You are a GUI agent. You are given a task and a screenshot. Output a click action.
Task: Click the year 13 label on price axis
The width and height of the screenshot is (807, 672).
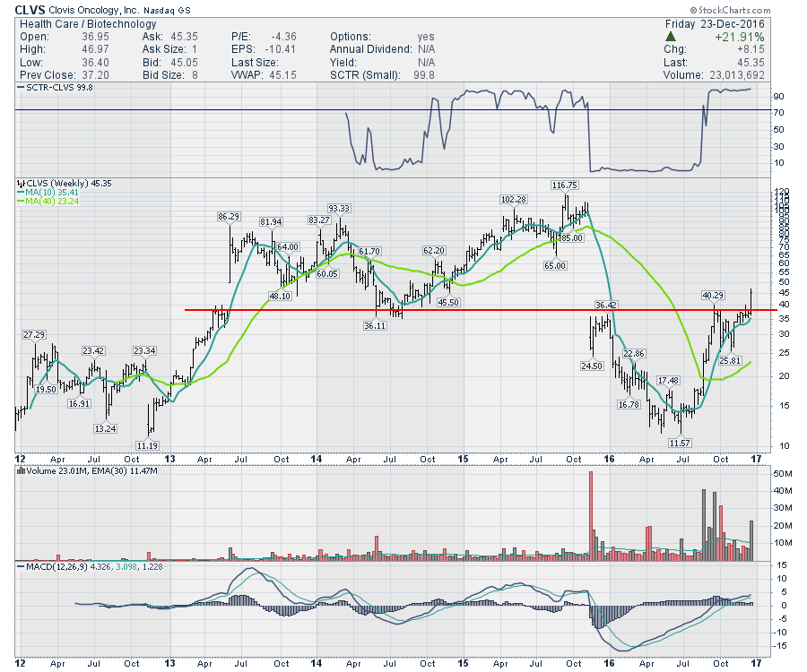(169, 459)
